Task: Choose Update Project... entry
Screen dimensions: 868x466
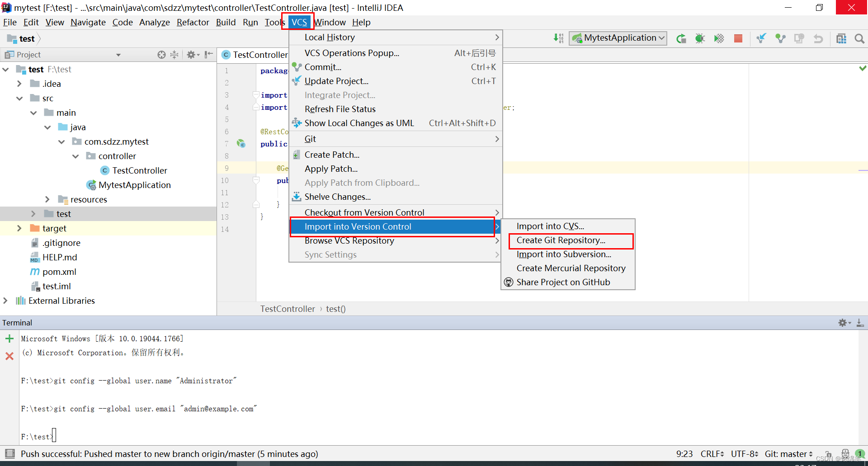Action: pos(396,81)
